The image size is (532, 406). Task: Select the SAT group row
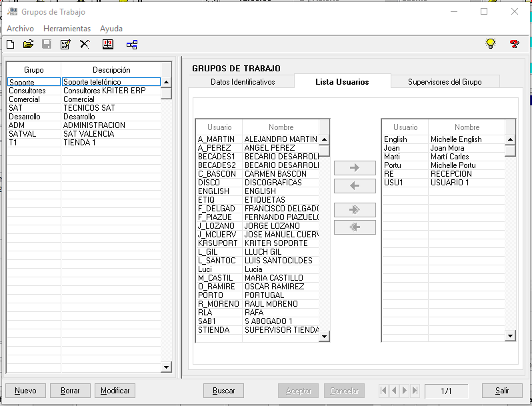[x=84, y=108]
